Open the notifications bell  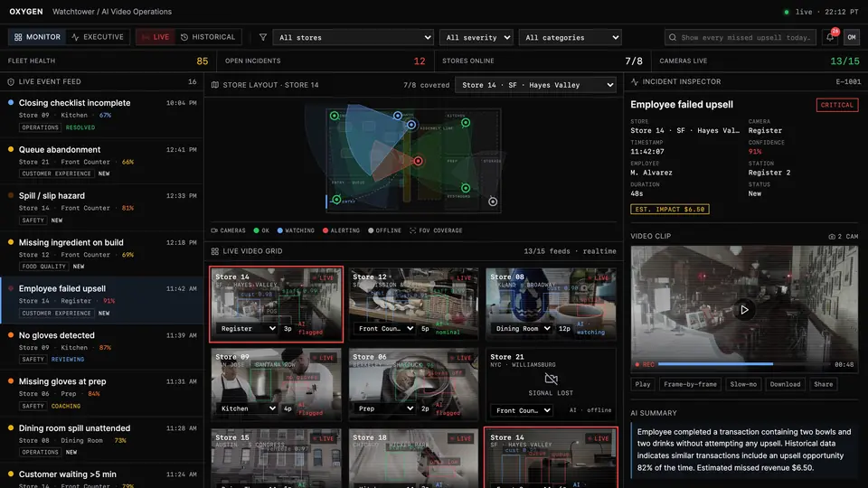(830, 37)
